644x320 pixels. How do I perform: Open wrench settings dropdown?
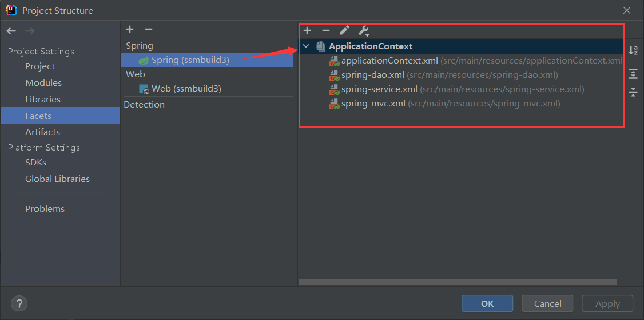(364, 31)
